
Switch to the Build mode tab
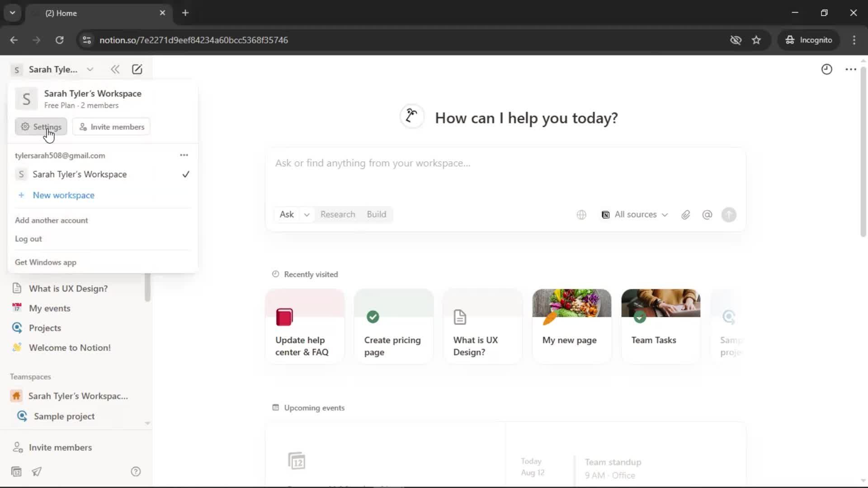click(376, 215)
